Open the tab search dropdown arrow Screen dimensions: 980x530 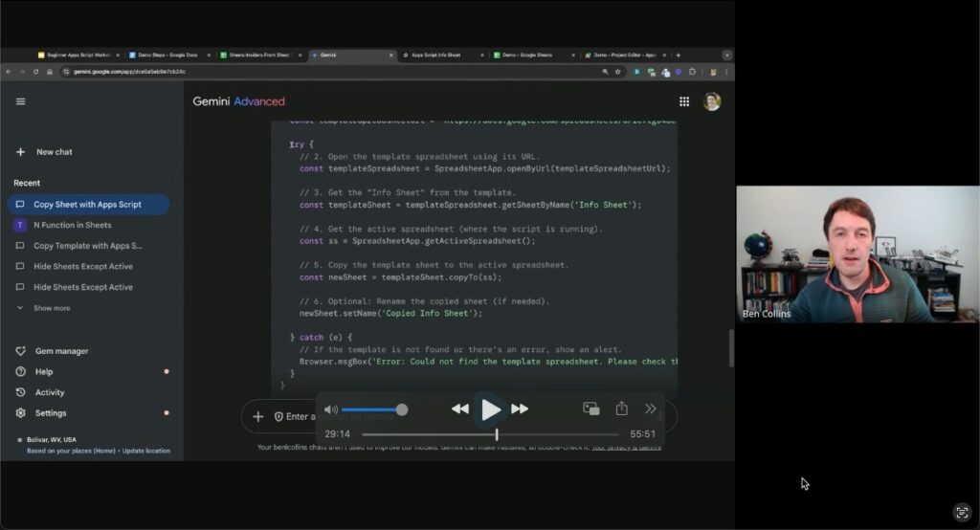tap(726, 55)
